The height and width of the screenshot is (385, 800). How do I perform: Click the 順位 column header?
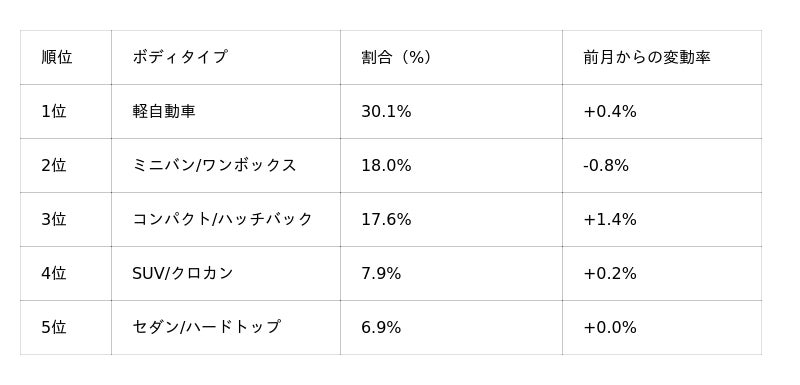click(66, 57)
